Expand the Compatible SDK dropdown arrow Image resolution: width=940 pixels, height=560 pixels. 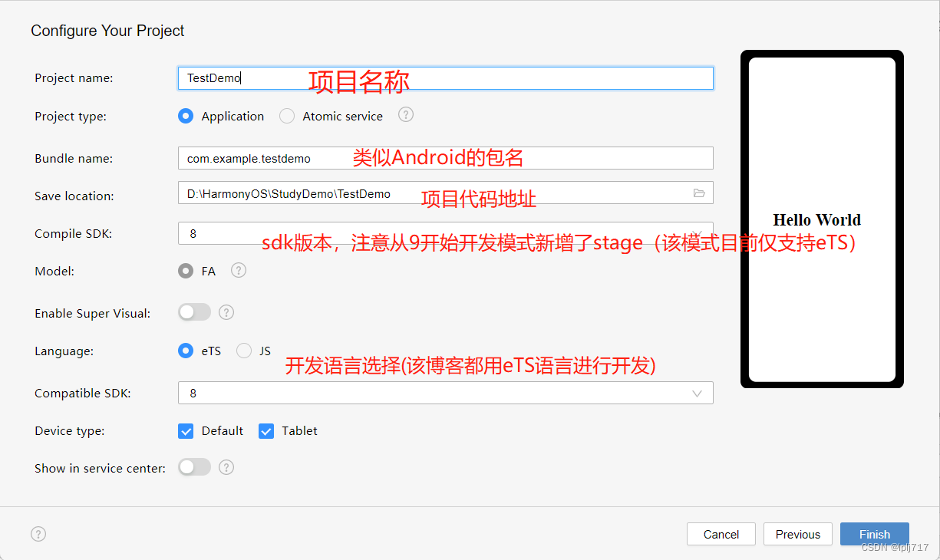pos(697,394)
